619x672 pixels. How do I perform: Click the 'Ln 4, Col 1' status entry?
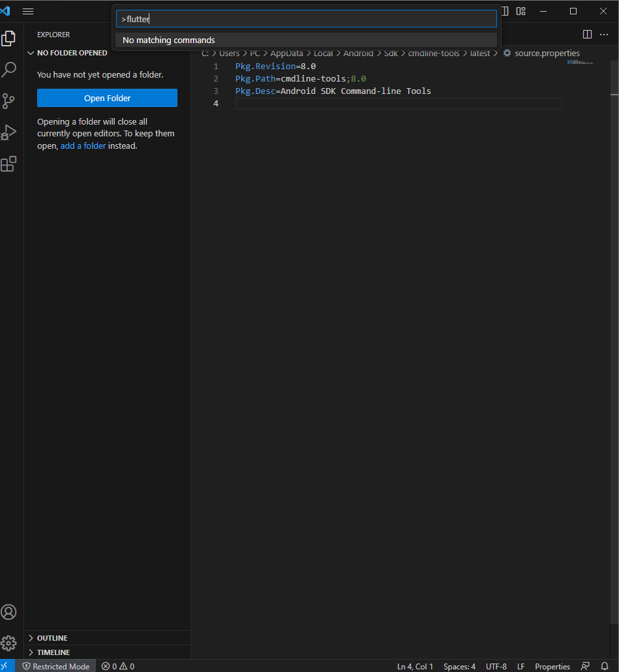pos(415,666)
